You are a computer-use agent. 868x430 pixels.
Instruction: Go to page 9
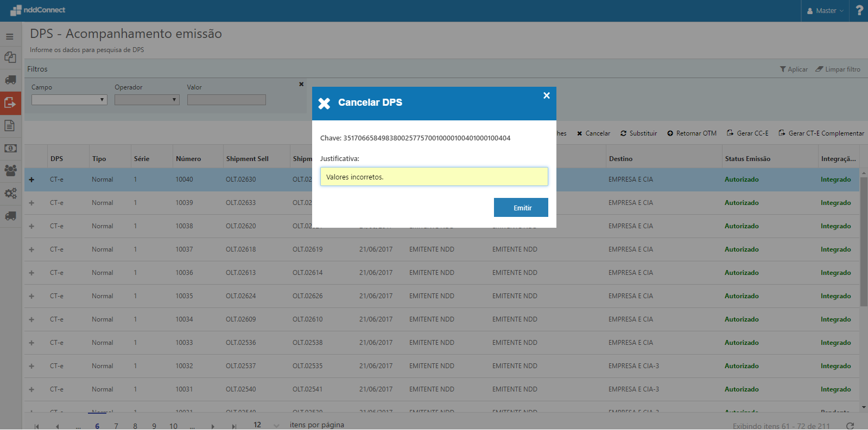[x=154, y=426]
